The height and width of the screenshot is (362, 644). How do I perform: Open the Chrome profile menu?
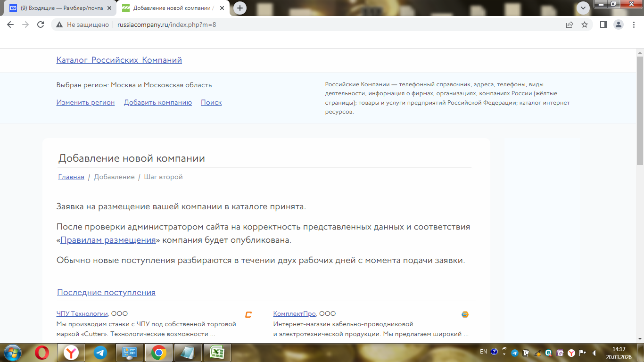tap(618, 25)
